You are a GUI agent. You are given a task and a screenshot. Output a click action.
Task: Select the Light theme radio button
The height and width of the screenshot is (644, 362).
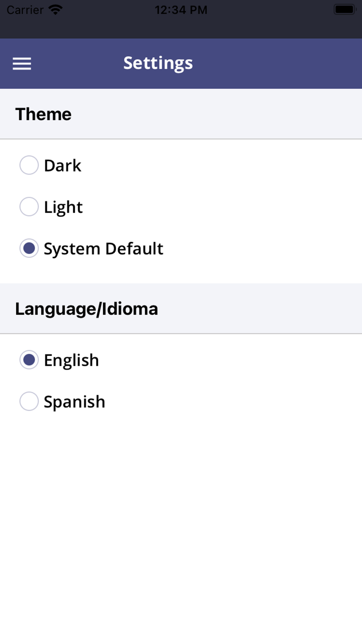click(x=29, y=206)
